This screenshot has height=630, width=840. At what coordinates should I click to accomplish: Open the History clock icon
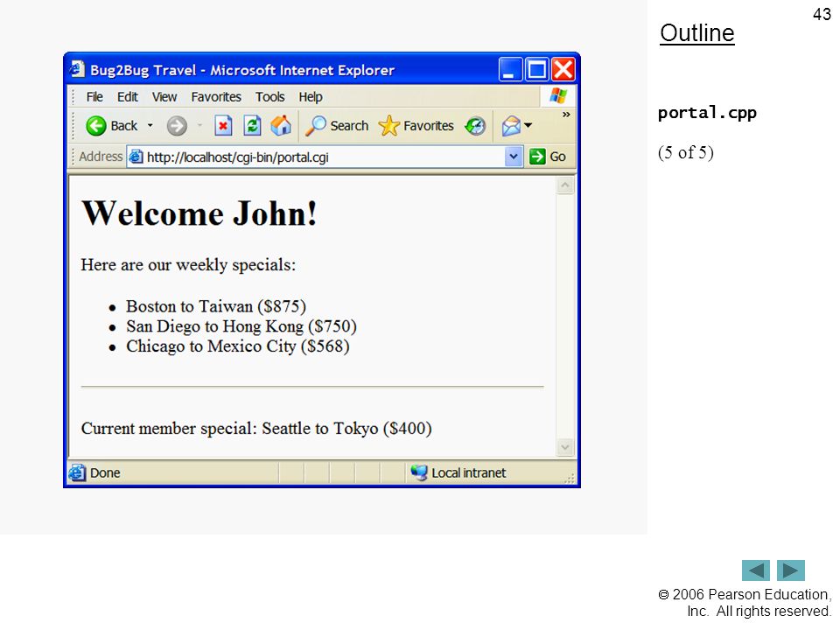click(475, 126)
